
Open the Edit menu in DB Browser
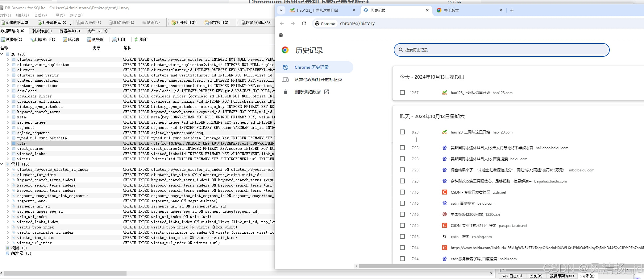point(22,15)
